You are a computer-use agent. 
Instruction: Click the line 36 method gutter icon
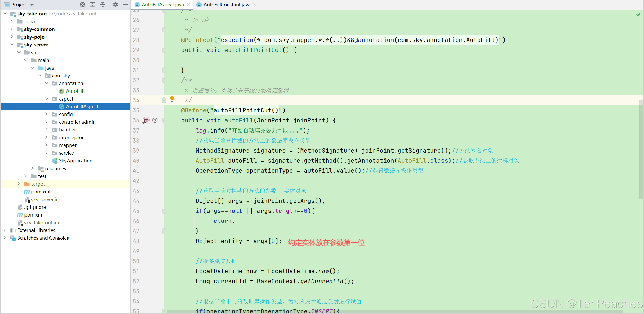146,120
